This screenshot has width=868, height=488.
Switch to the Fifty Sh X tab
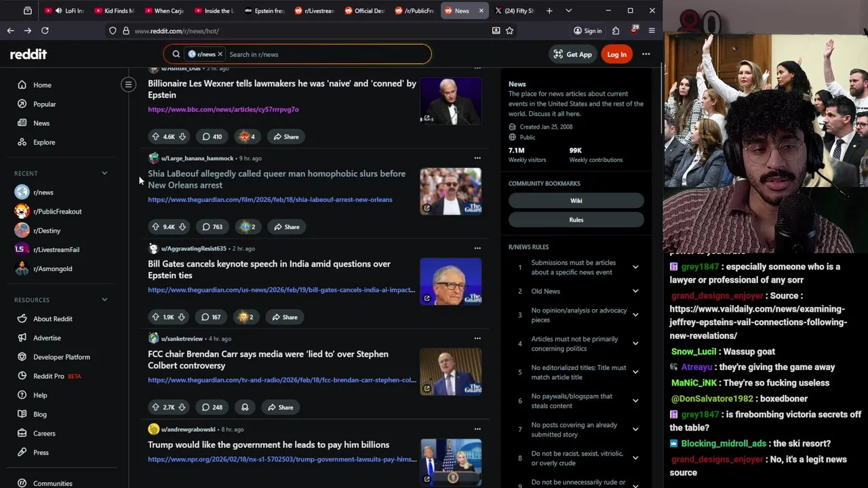tap(515, 11)
